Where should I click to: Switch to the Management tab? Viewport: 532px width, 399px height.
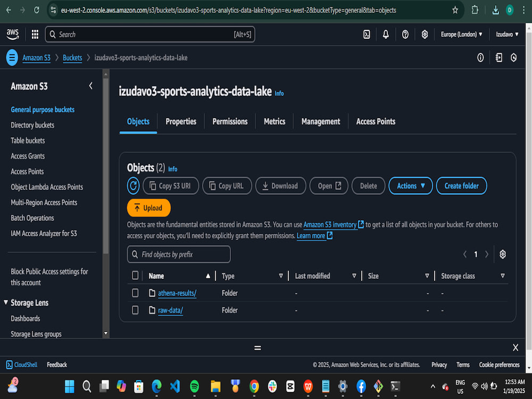click(321, 121)
